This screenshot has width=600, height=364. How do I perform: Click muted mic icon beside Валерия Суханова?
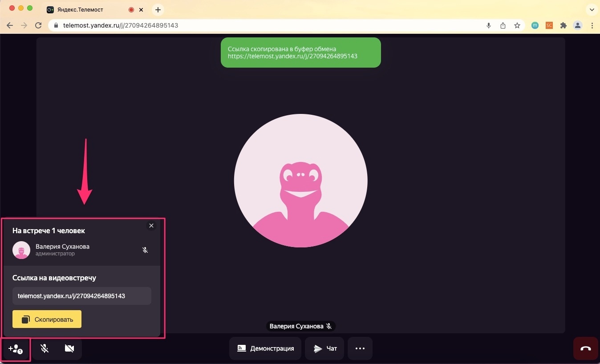pos(145,250)
